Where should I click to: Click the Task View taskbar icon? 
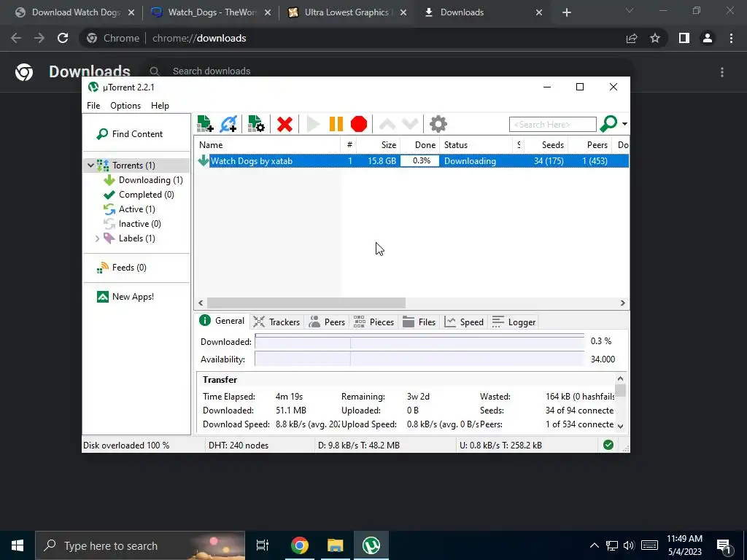tap(263, 545)
